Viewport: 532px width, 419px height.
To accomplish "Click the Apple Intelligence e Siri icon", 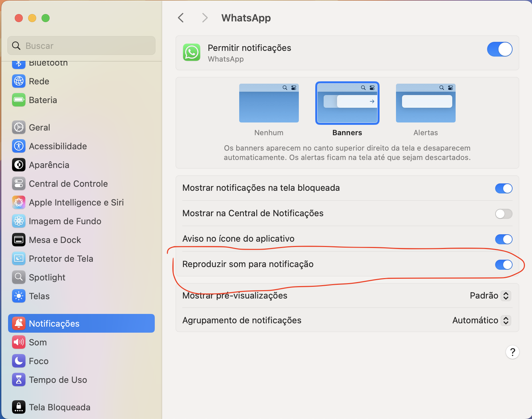I will click(19, 202).
